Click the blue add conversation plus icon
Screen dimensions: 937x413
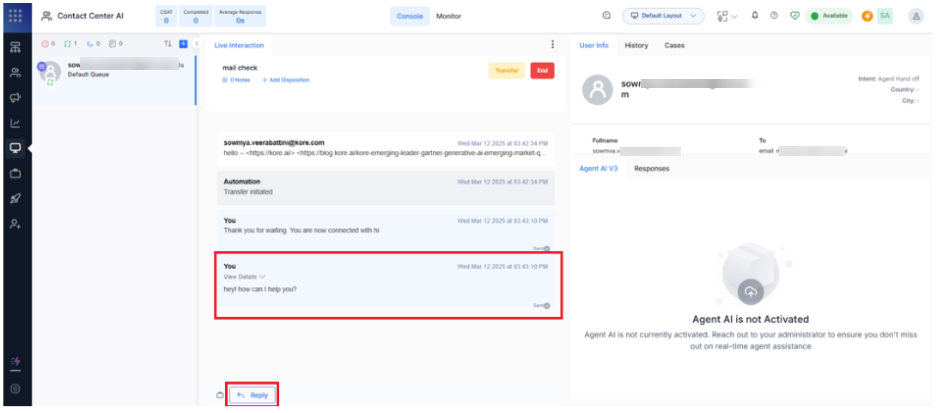pos(182,44)
